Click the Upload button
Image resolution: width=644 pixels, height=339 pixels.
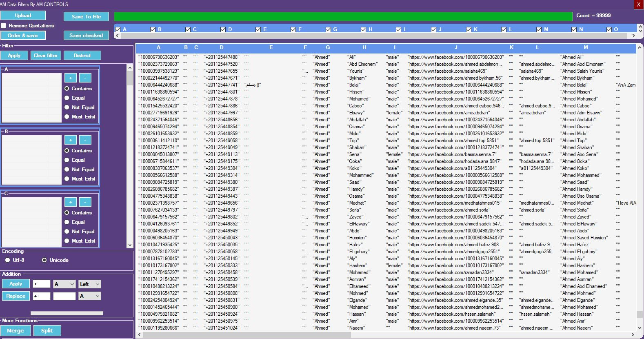(x=23, y=16)
